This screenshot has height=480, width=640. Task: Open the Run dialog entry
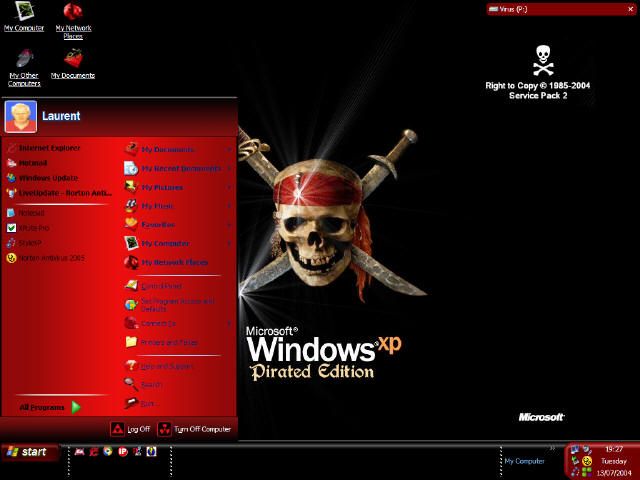[x=139, y=403]
